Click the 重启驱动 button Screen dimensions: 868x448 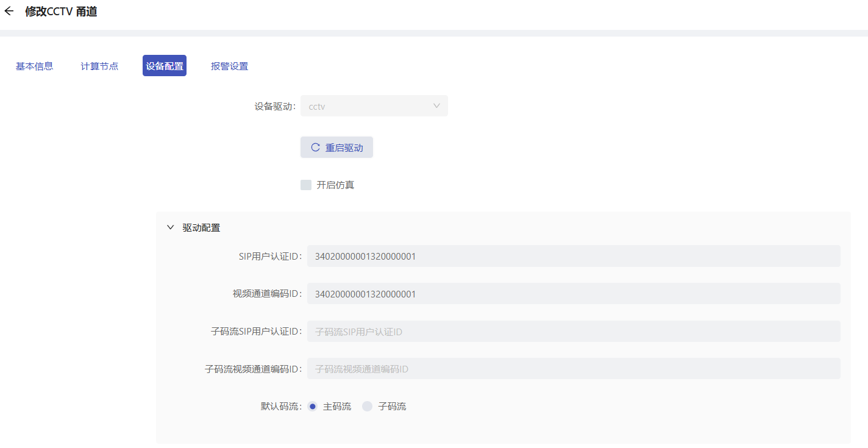point(336,148)
